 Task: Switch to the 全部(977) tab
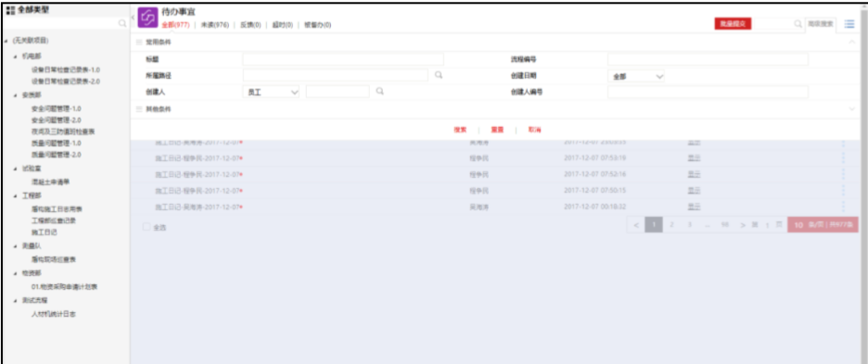click(x=175, y=25)
